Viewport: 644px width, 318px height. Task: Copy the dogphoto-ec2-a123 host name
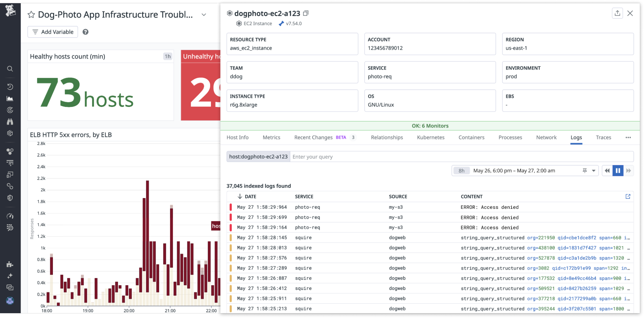tap(306, 13)
